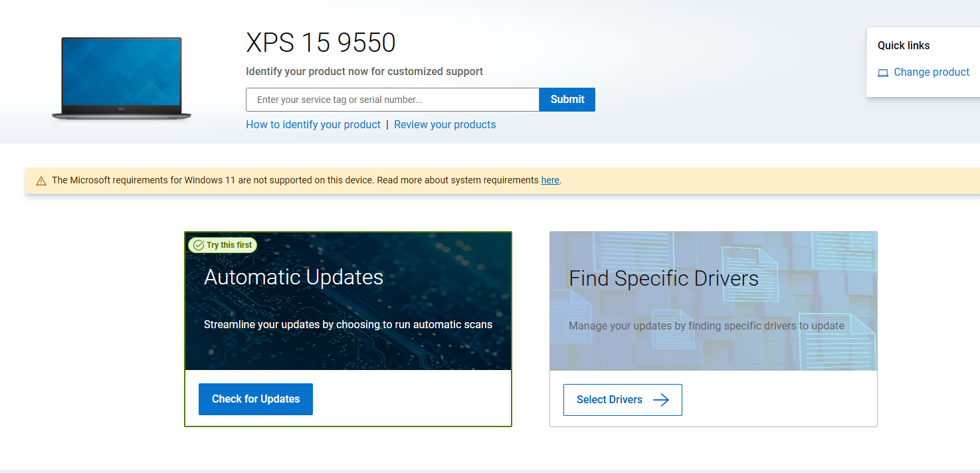
Task: Click the warning triangle icon in the banner
Action: click(41, 181)
